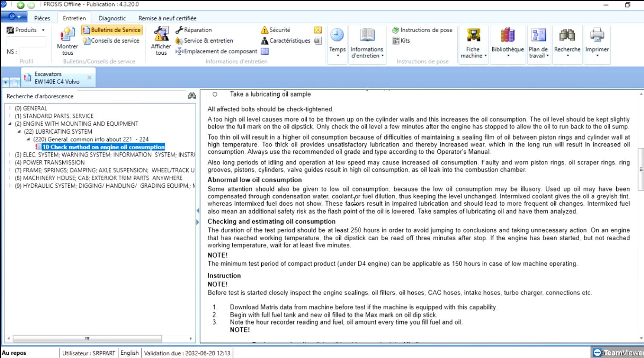This screenshot has height=358, width=644.
Task: Open Emplacement de composant option
Action: pyautogui.click(x=216, y=51)
